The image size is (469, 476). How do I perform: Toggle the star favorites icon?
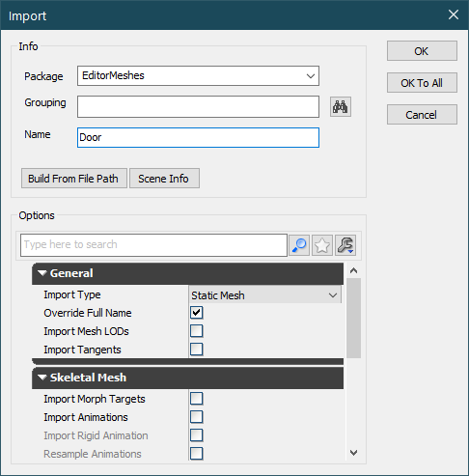[322, 245]
